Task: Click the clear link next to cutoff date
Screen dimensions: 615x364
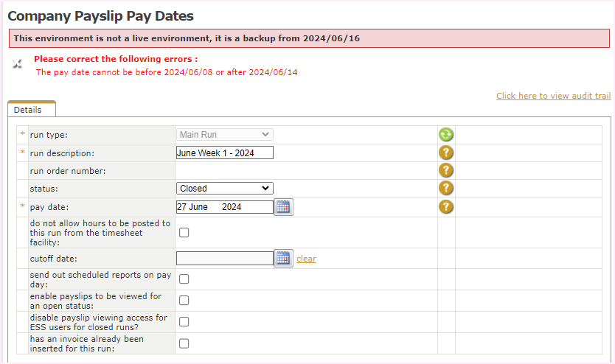Action: (306, 259)
